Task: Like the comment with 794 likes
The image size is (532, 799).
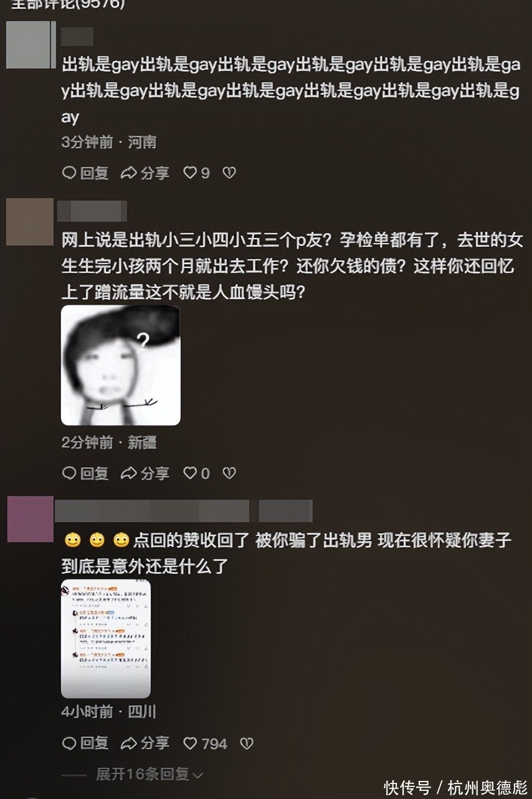Action: pyautogui.click(x=205, y=743)
